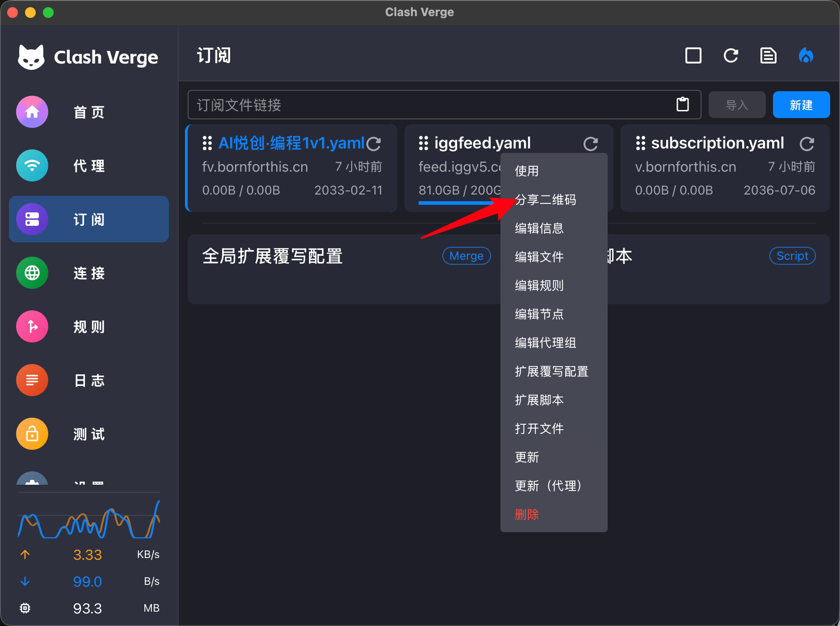Open the 规则 rules icon
Viewport: 840px width, 626px height.
[x=32, y=326]
